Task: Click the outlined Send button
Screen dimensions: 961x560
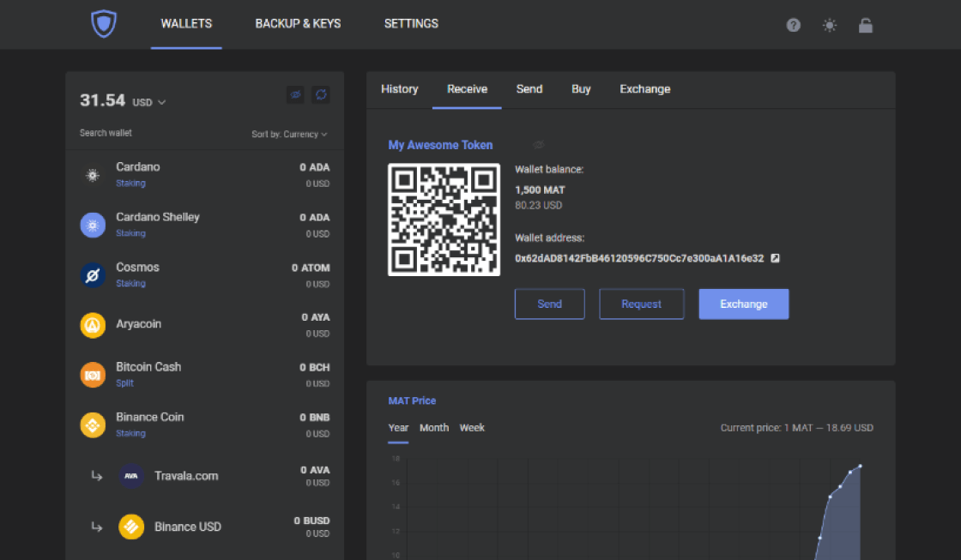Action: tap(550, 304)
